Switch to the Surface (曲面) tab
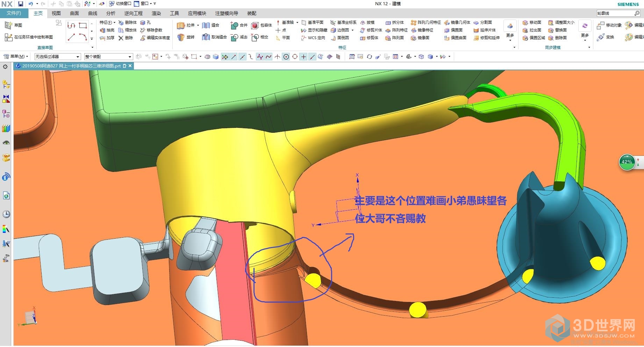 pyautogui.click(x=74, y=13)
